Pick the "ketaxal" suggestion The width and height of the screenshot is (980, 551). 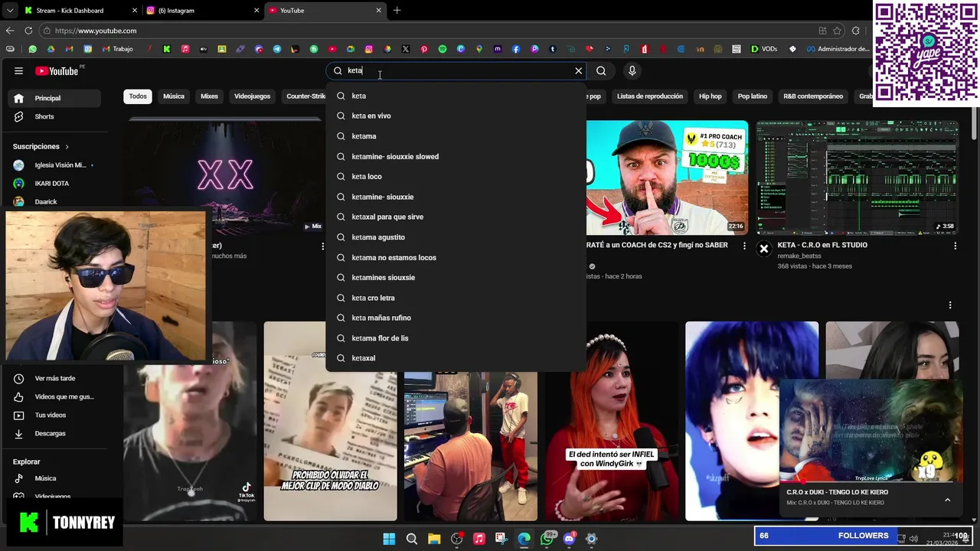[x=456, y=358]
